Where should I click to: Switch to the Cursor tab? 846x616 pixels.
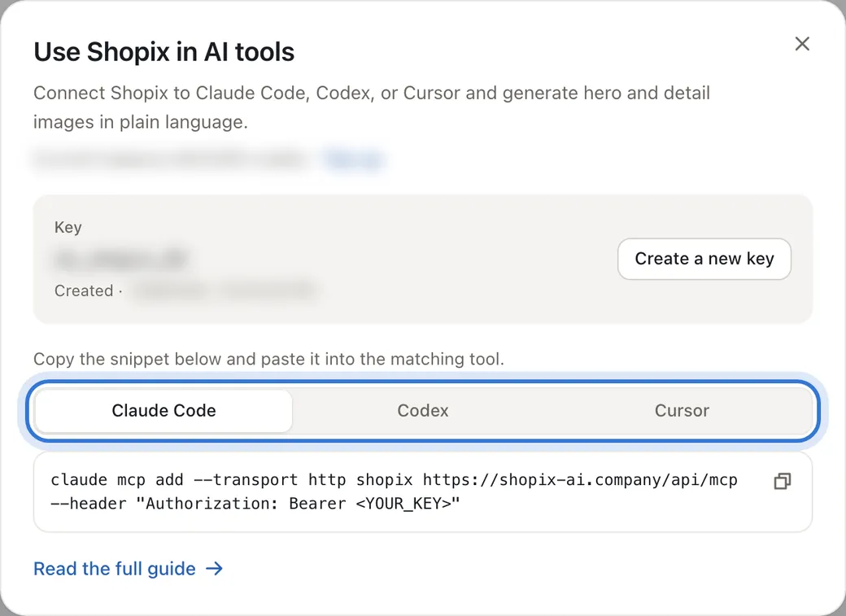coord(682,411)
